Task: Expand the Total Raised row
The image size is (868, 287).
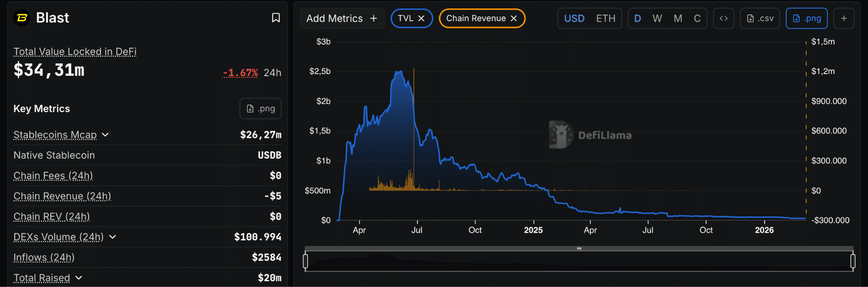Action: [79, 278]
